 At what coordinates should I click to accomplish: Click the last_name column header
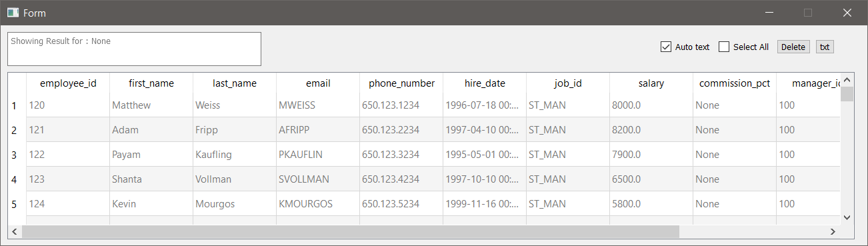[235, 83]
